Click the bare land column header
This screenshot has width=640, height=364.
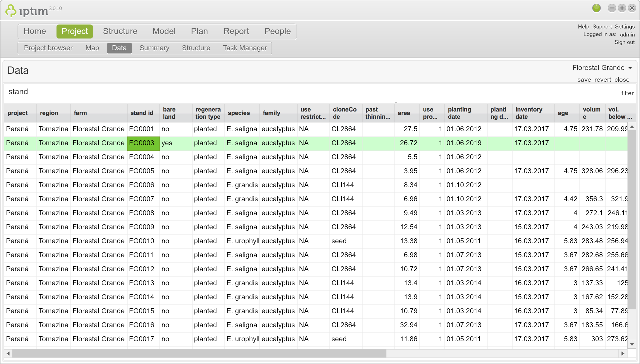coord(176,113)
